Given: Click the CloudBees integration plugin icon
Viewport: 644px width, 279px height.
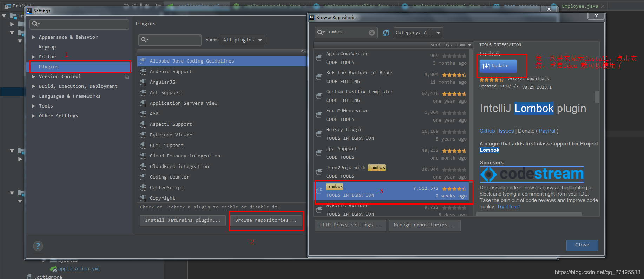Looking at the screenshot, I should pyautogui.click(x=143, y=167).
